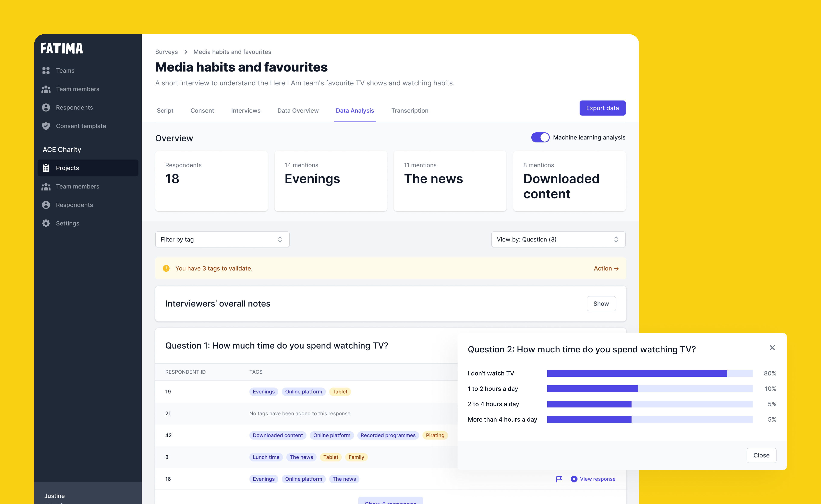Click the Action link in validation banner
This screenshot has height=504, width=821.
pos(606,268)
